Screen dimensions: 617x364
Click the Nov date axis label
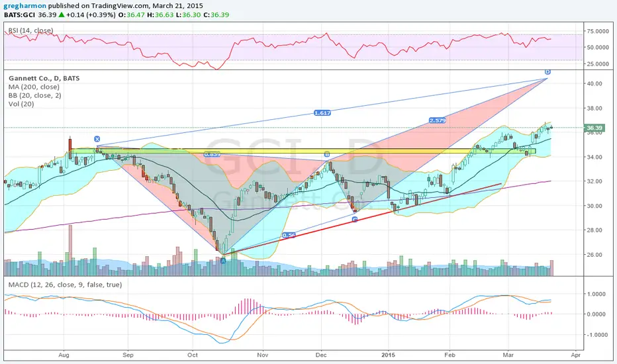(262, 355)
